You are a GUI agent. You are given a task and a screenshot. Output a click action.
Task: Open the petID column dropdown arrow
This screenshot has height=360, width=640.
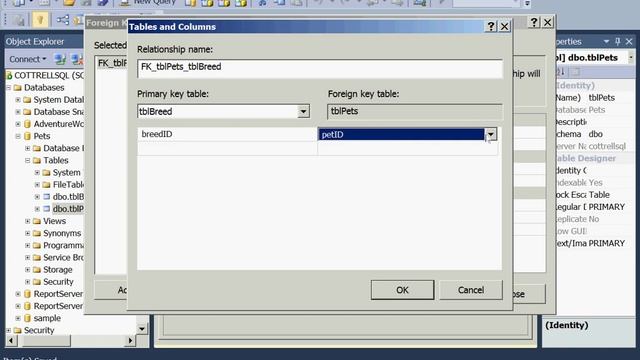tap(491, 134)
